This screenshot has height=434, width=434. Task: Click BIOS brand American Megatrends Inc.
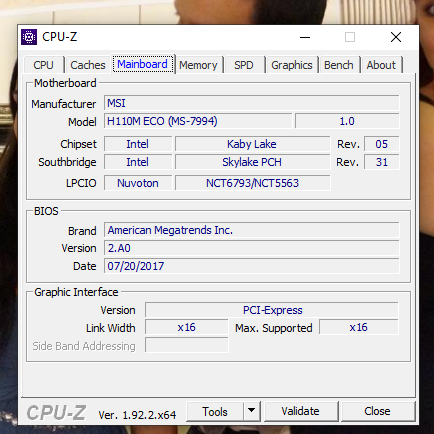pyautogui.click(x=252, y=230)
